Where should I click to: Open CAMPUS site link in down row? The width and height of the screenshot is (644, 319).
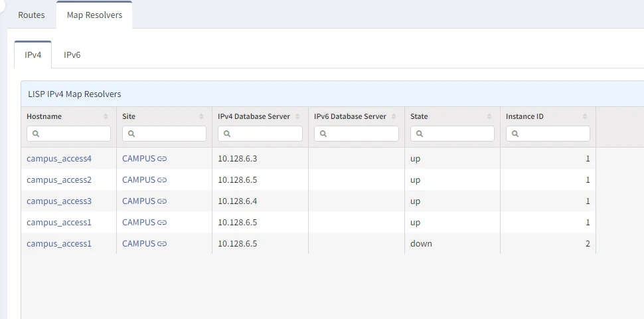[138, 244]
